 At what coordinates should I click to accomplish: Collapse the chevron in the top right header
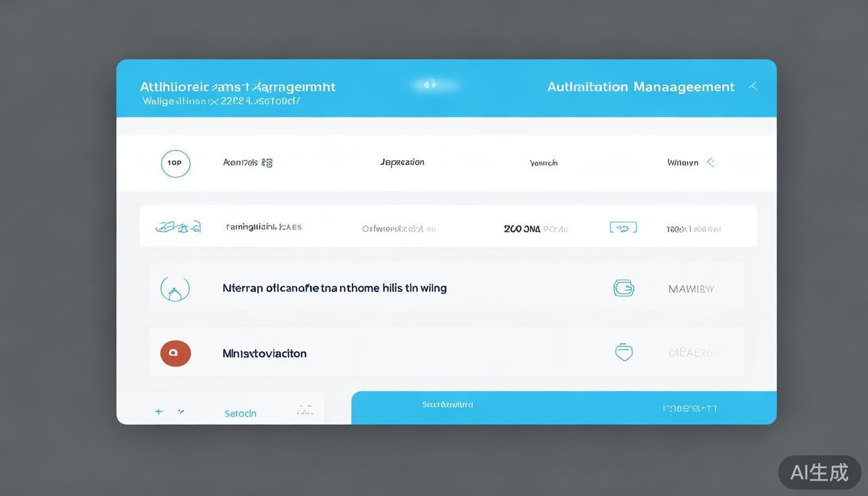tap(752, 85)
